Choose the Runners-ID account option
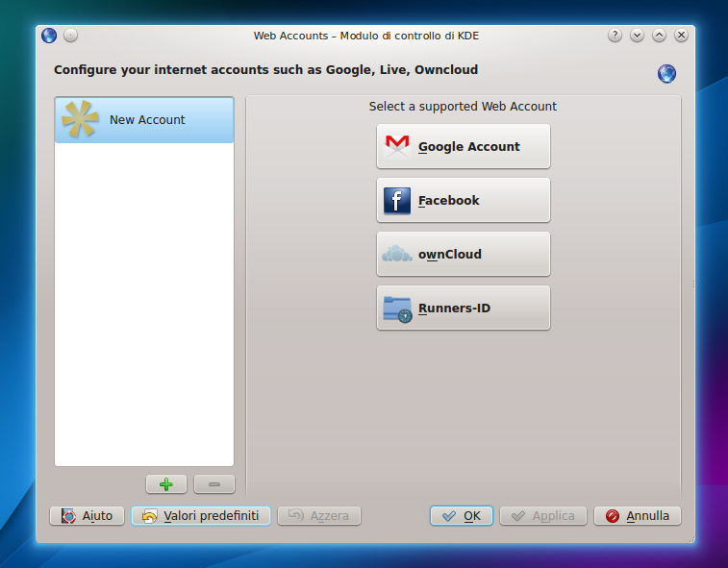Screen dimensions: 728x568 [463, 308]
